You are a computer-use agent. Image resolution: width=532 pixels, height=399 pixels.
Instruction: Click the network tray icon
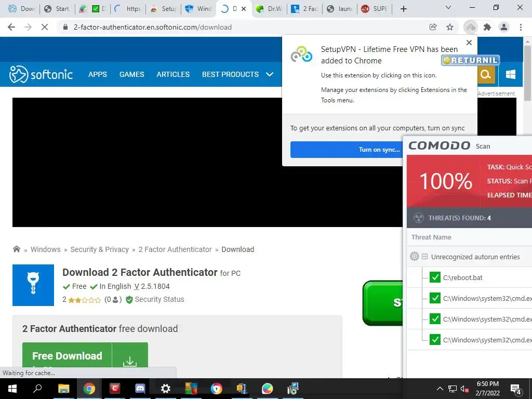[x=453, y=389]
